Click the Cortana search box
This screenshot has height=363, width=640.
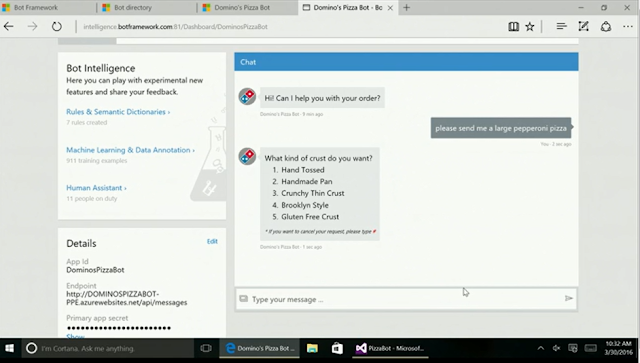click(x=108, y=348)
